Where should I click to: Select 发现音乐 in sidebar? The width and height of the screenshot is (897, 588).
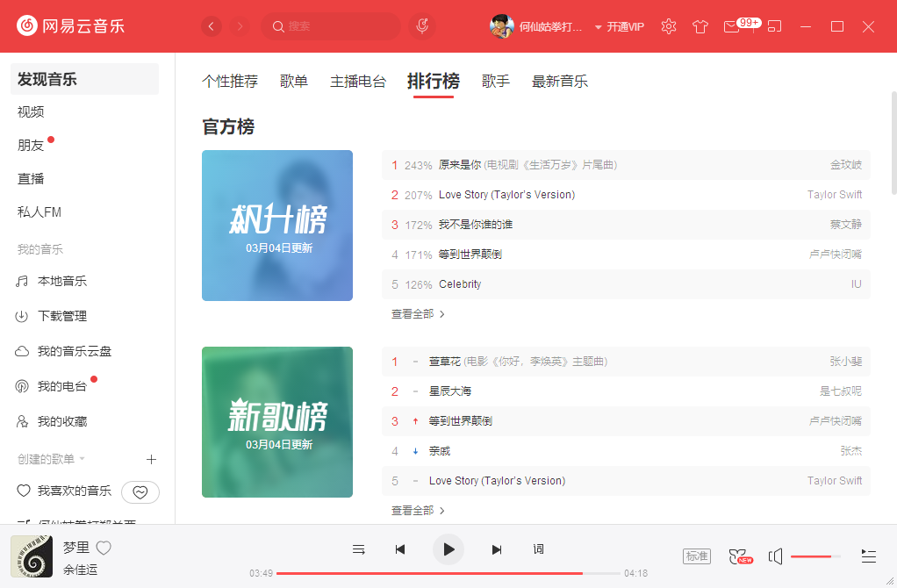84,79
